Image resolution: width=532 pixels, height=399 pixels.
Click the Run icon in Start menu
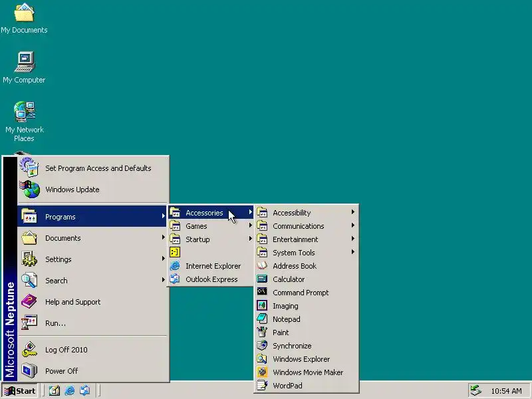point(29,323)
